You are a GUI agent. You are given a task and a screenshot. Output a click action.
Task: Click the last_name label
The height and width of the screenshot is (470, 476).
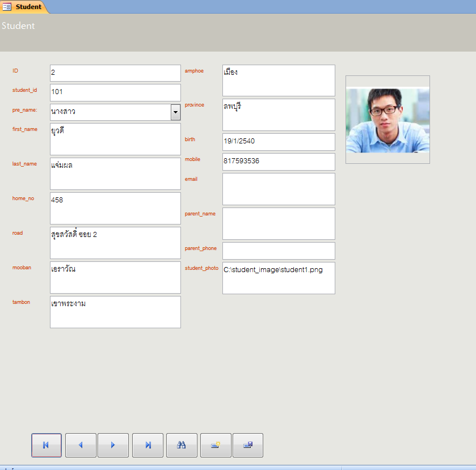pos(24,164)
